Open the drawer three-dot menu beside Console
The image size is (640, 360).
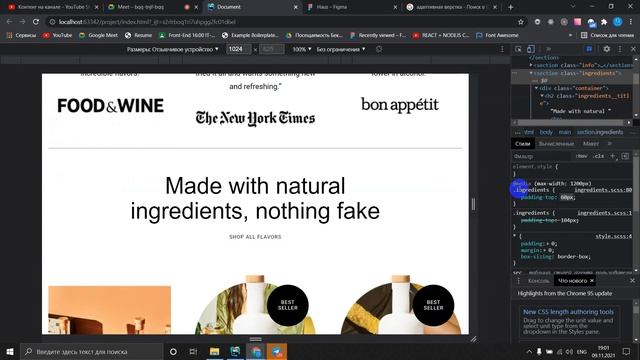518,281
